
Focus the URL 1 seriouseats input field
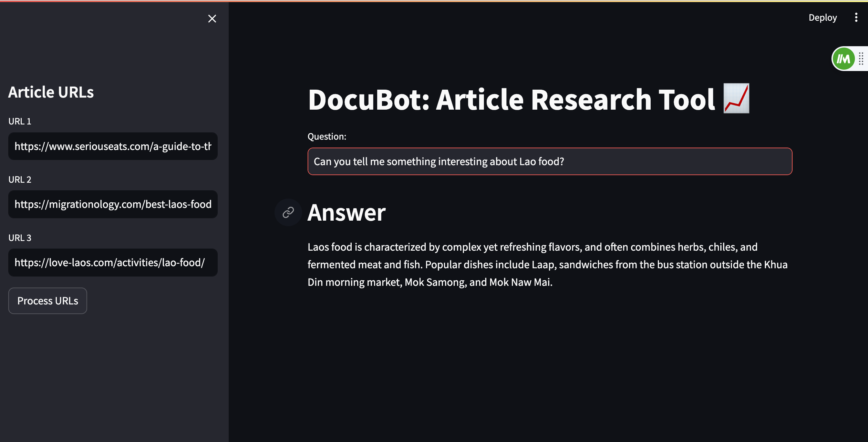[113, 146]
